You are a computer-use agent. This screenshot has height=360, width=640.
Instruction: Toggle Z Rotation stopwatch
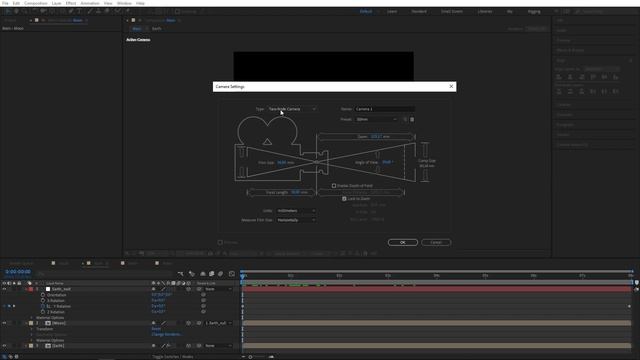point(43,312)
